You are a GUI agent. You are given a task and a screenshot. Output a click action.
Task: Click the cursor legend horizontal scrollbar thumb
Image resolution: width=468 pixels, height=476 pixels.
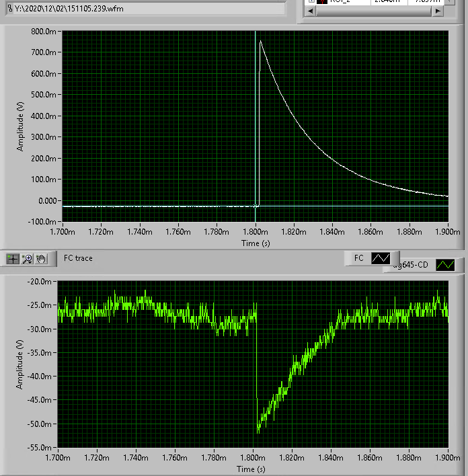[374, 11]
